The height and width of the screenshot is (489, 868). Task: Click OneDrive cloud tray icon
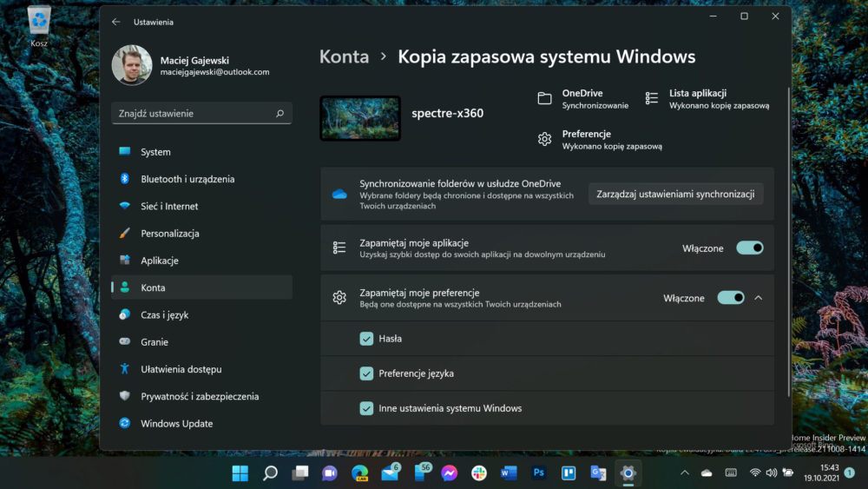click(707, 473)
